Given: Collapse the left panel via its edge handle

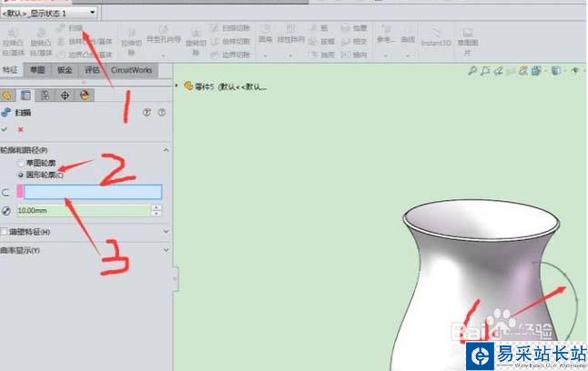Looking at the screenshot, I should click(x=175, y=278).
